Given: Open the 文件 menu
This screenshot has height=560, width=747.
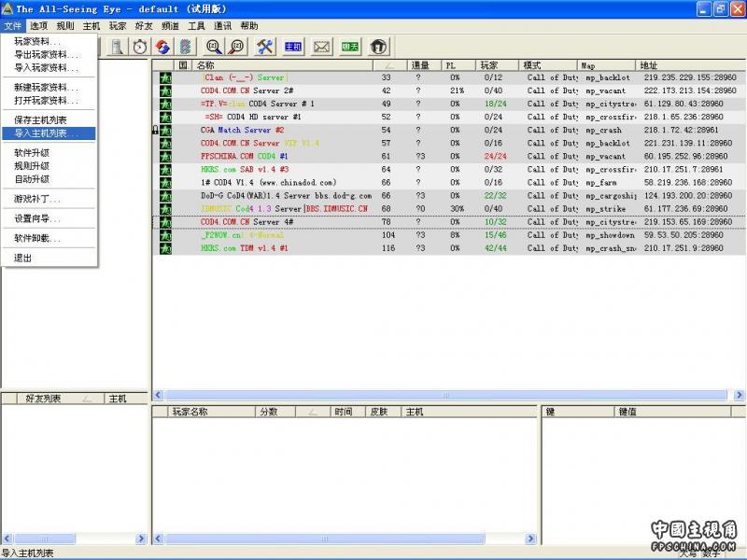Looking at the screenshot, I should [x=13, y=26].
